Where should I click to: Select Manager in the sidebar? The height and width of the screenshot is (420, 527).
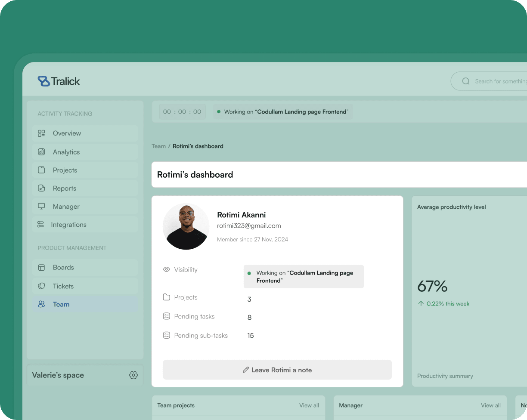pos(66,207)
